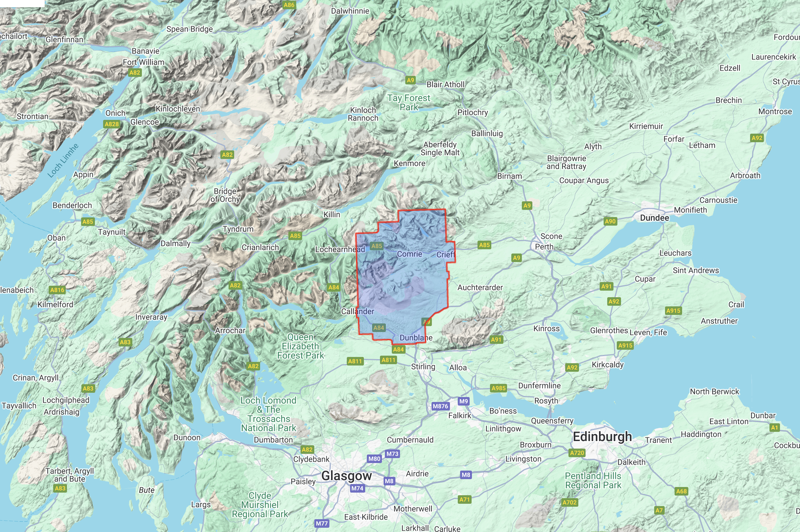Click the Comrie label inside highlighted region
This screenshot has width=800, height=532.
pos(410,254)
